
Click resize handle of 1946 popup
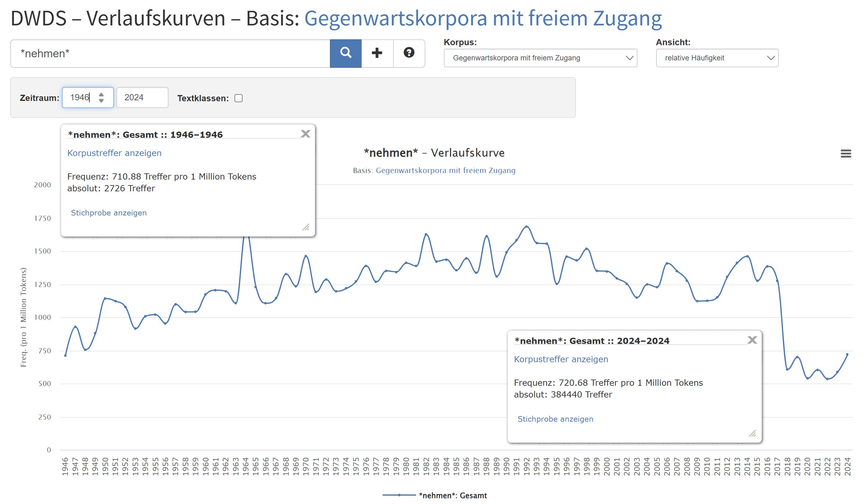click(x=305, y=227)
